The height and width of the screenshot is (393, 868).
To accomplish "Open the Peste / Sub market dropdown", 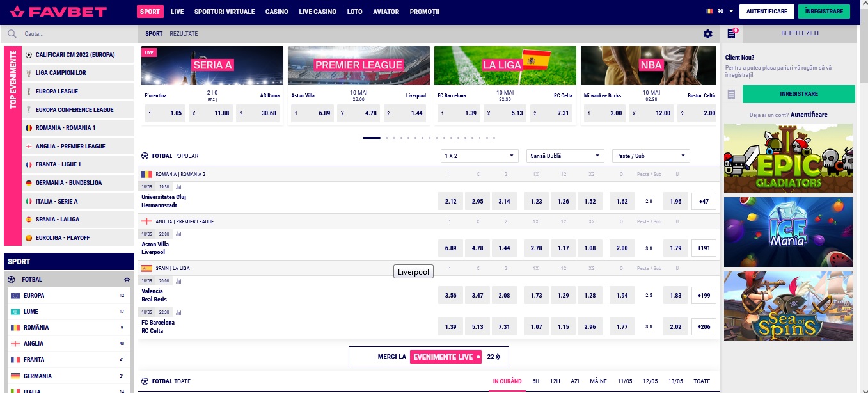I will point(651,156).
